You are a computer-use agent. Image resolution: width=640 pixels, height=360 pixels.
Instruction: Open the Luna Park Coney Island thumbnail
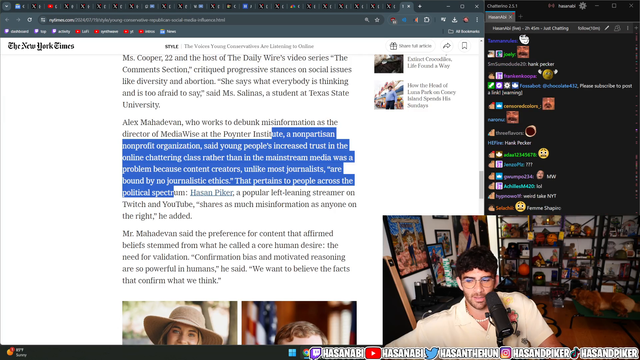(x=389, y=95)
